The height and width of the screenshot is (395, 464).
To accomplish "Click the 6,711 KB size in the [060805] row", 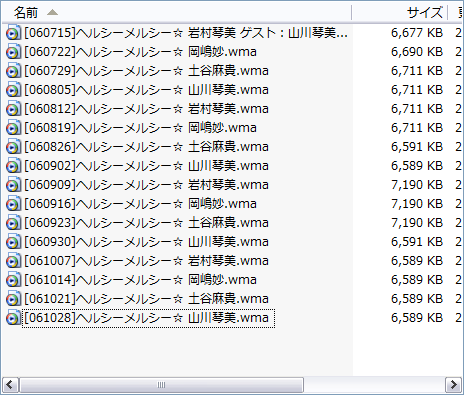I will click(417, 90).
